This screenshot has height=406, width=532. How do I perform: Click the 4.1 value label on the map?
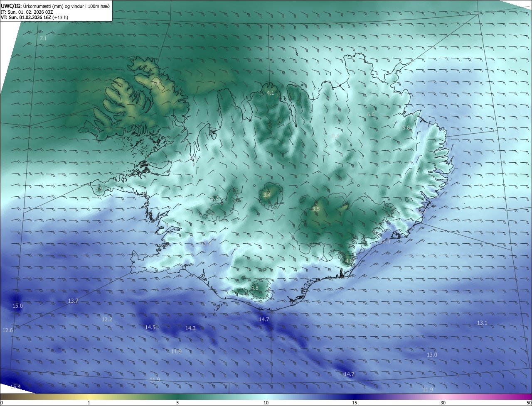270,93
